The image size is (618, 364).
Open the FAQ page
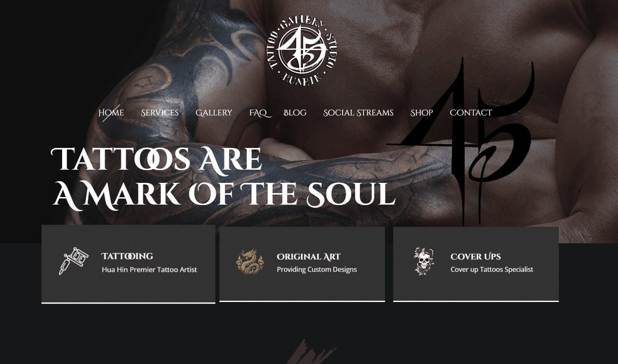click(x=259, y=113)
